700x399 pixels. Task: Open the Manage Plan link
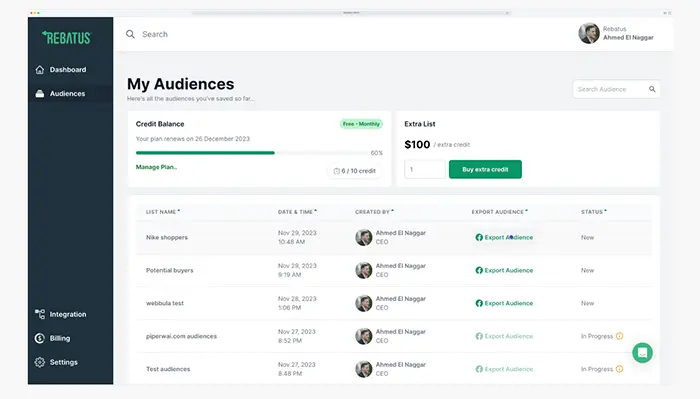156,167
